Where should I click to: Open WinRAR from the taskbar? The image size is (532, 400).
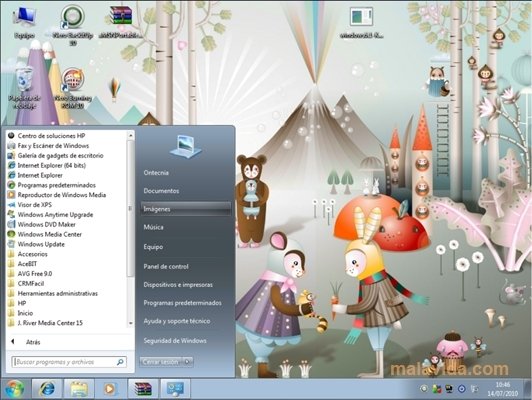143,389
